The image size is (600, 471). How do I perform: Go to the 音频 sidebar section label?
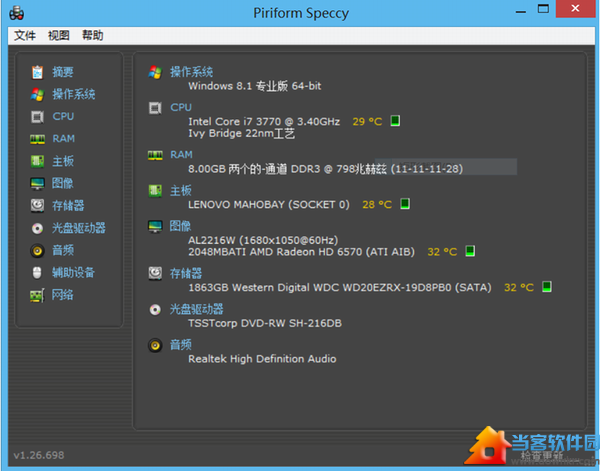point(63,251)
